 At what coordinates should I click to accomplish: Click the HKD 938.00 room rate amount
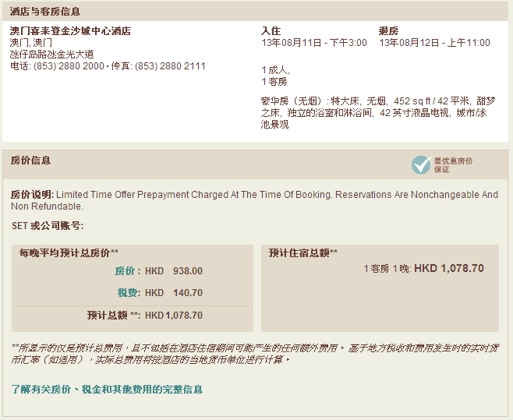point(174,271)
